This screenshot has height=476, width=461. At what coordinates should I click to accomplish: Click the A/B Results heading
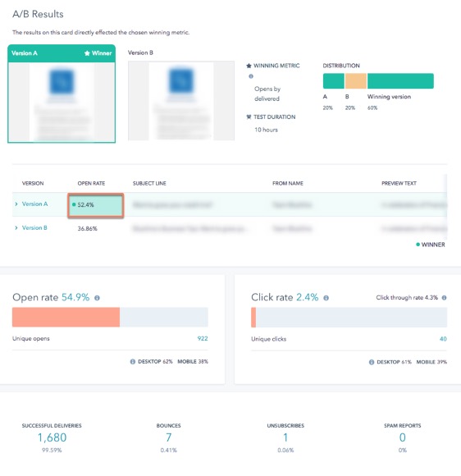coord(38,14)
